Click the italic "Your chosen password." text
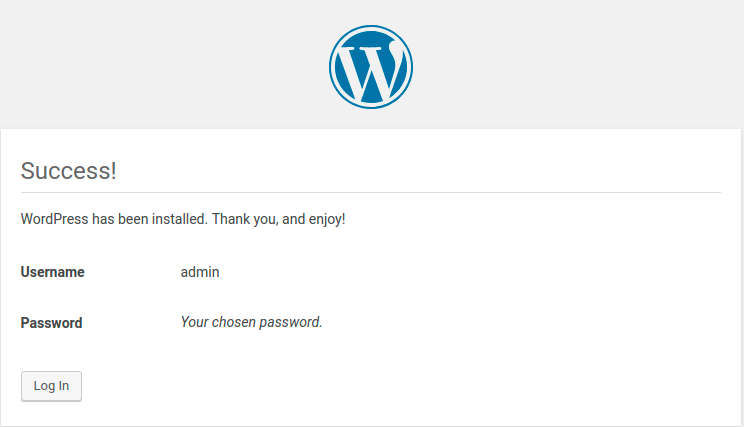Viewport: 744px width, 427px height. click(x=251, y=322)
